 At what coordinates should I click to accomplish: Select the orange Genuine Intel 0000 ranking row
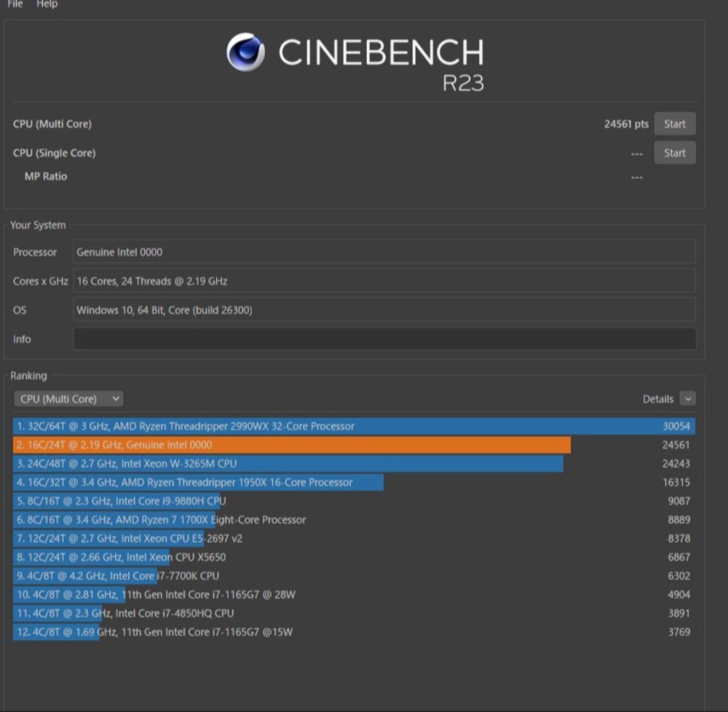pyautogui.click(x=354, y=445)
